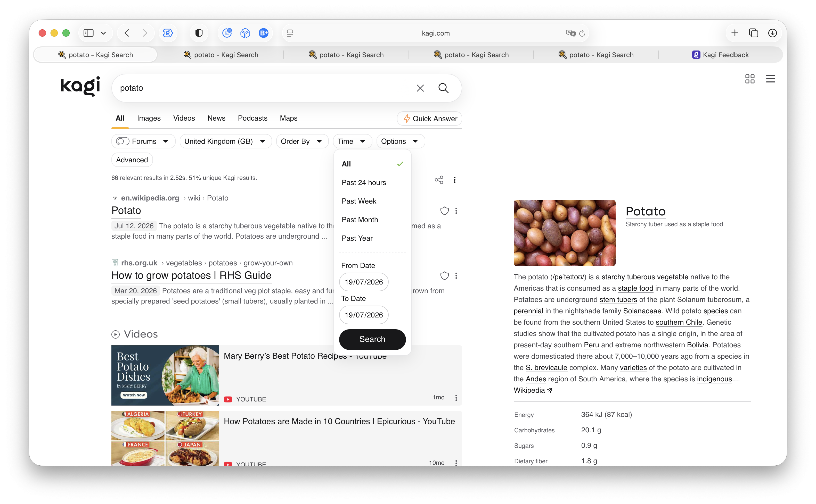Click shield icon for Wikipedia result
The image size is (816, 504).
click(x=444, y=211)
